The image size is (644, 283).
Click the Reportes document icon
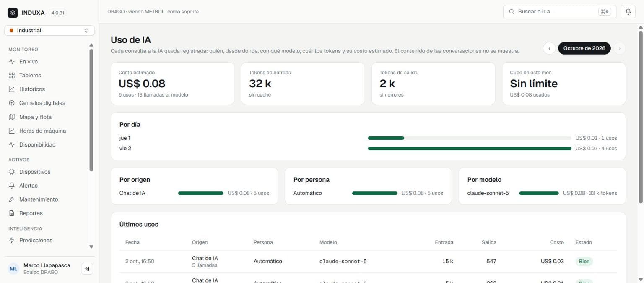pyautogui.click(x=12, y=213)
